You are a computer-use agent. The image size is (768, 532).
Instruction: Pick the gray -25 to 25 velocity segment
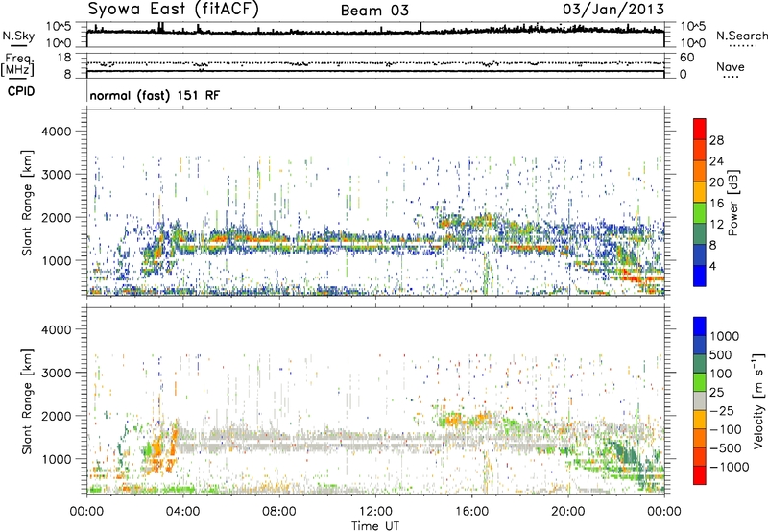click(x=700, y=400)
